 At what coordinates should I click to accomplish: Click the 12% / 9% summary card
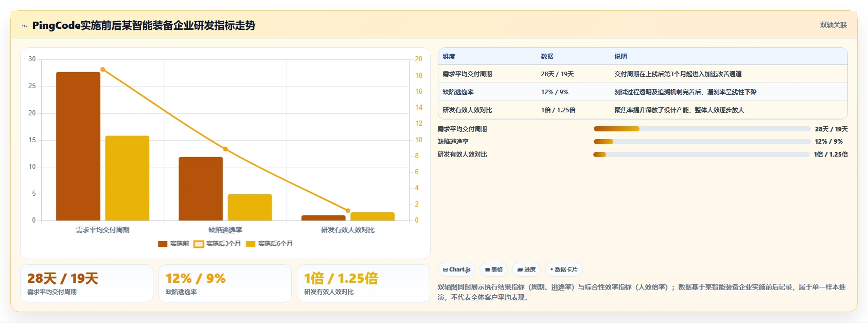click(x=225, y=283)
